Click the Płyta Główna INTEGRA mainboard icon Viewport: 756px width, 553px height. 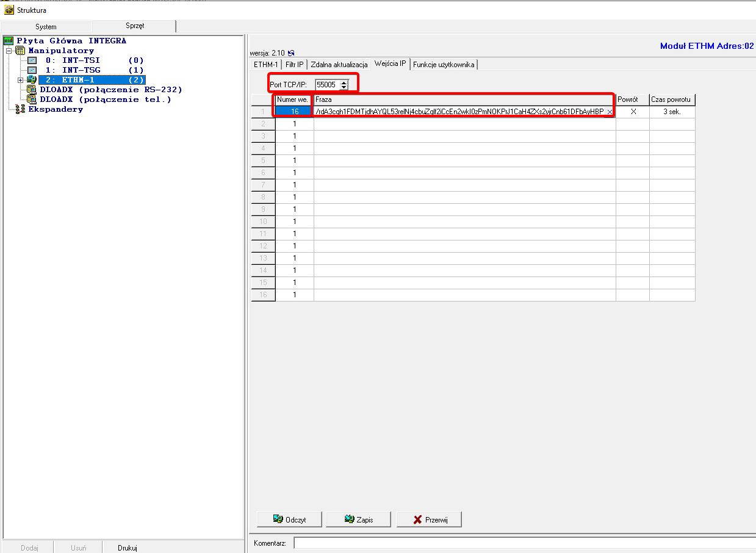pyautogui.click(x=9, y=41)
